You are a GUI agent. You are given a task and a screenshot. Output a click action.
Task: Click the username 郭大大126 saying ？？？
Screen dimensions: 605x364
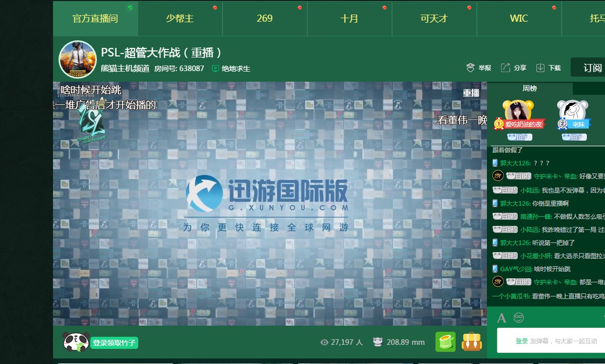pyautogui.click(x=516, y=163)
